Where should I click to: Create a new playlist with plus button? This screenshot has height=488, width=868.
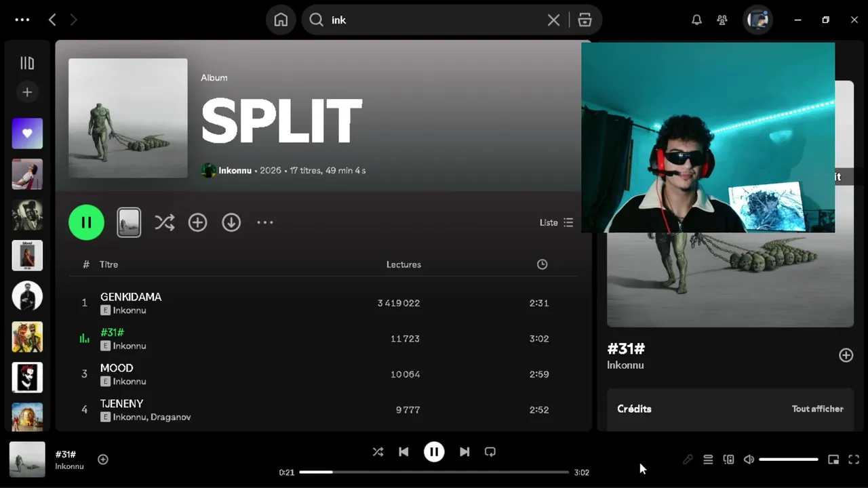tap(27, 92)
